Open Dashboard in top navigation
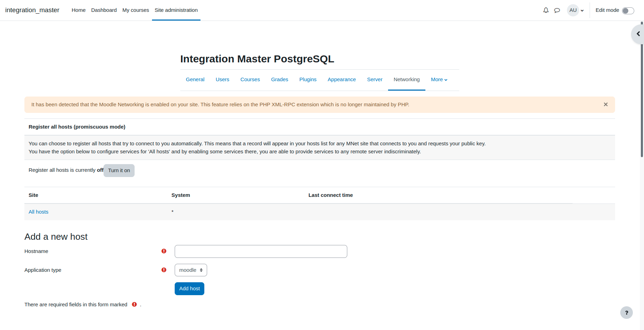This screenshot has height=330, width=644. point(104,10)
